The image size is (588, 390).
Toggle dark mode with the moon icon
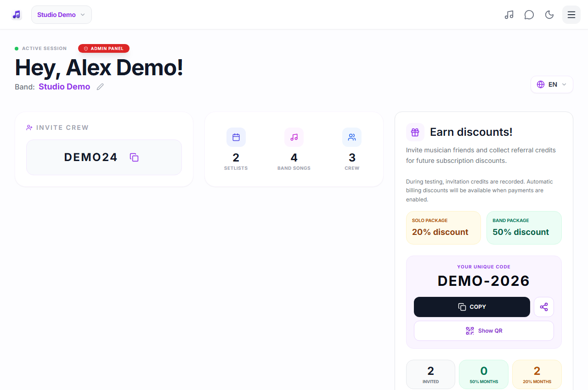pyautogui.click(x=549, y=15)
